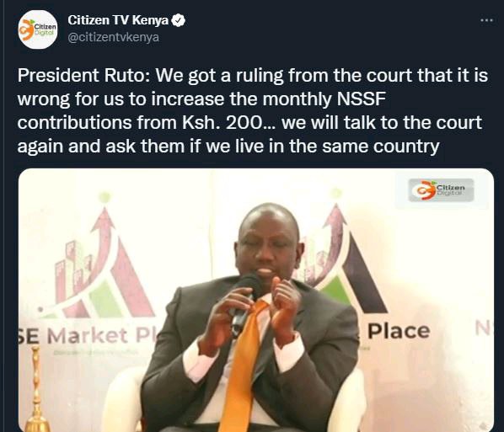Click the blue verified badge checkmark

(178, 20)
